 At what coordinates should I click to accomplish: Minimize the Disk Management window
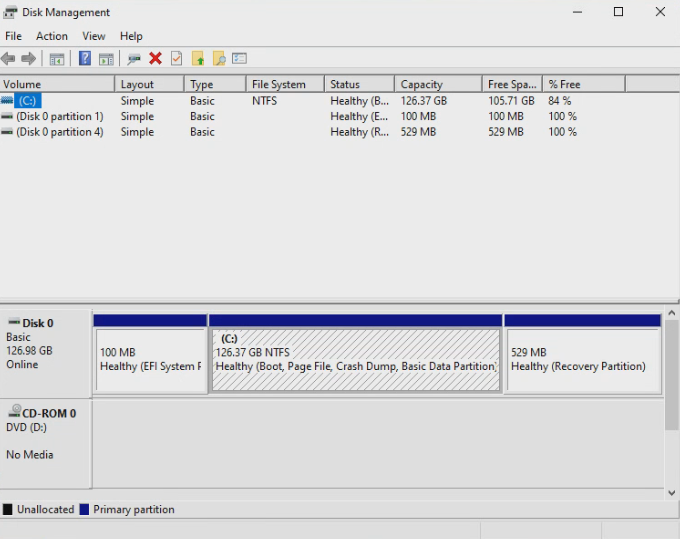[x=577, y=12]
